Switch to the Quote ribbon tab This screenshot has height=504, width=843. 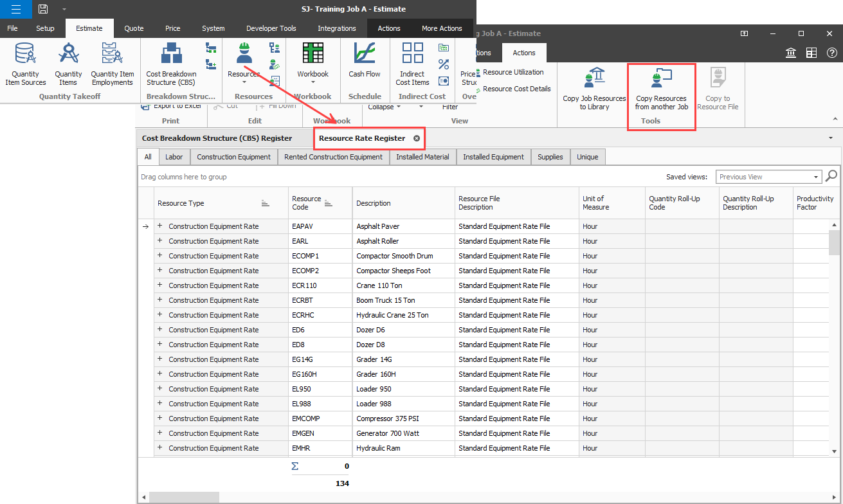134,28
